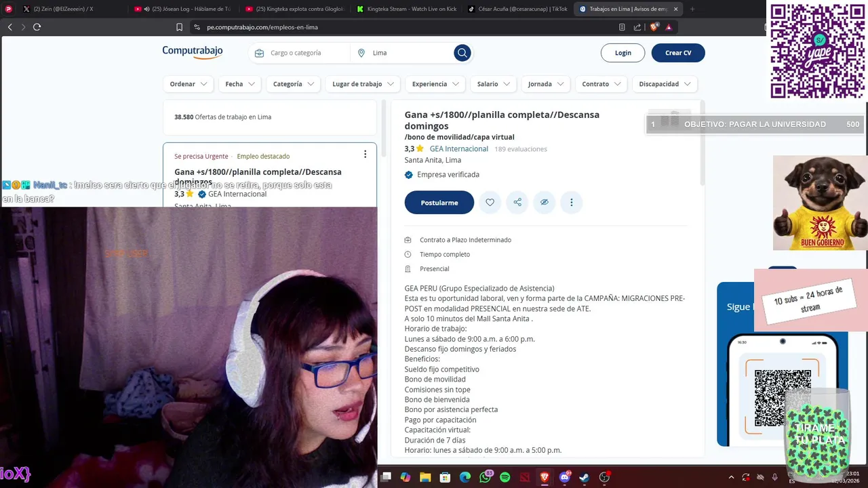This screenshot has width=868, height=488.
Task: Focus the Cargo o categoría search field
Action: click(300, 53)
